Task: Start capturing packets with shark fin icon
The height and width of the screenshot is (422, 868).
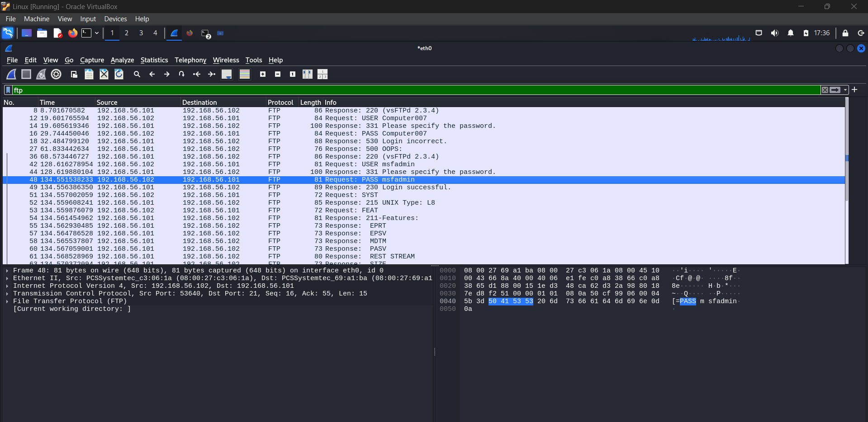Action: pos(11,74)
